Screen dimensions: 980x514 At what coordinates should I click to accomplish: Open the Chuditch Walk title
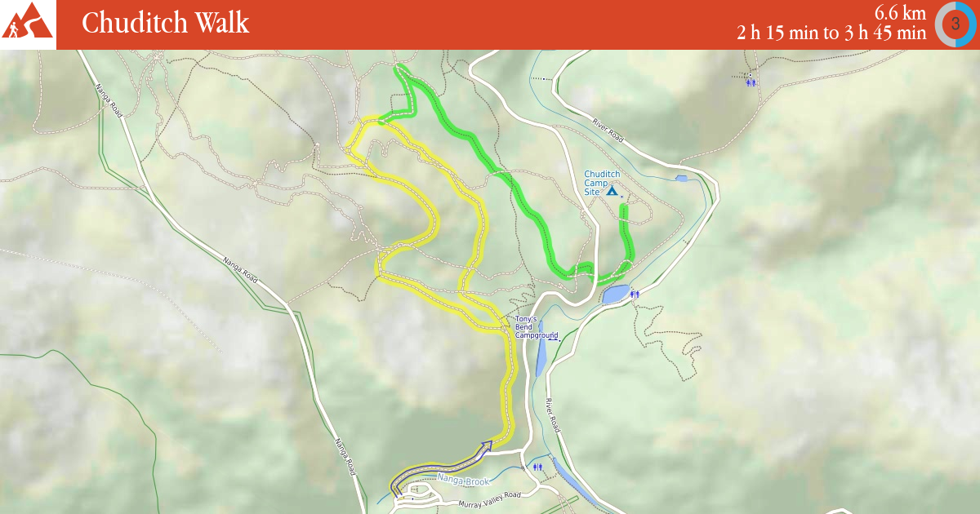click(x=165, y=23)
